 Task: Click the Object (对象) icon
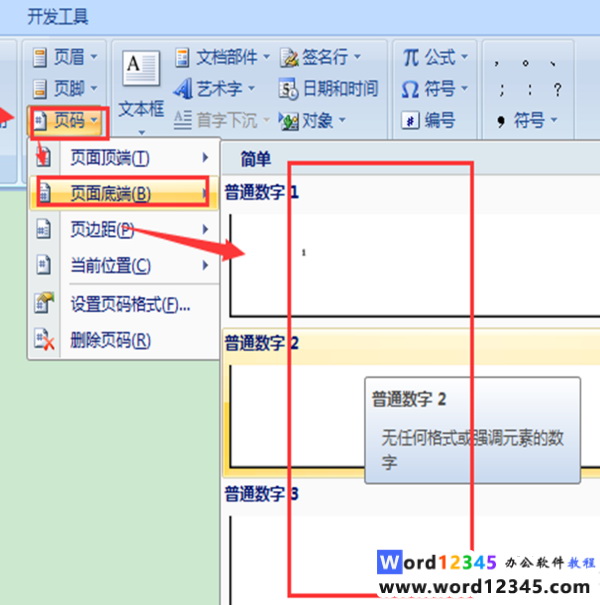[289, 121]
